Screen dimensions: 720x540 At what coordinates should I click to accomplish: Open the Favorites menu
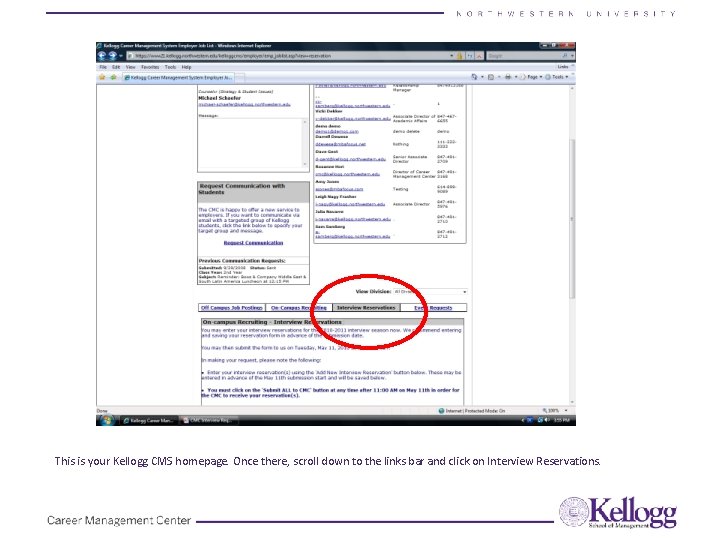tap(150, 67)
